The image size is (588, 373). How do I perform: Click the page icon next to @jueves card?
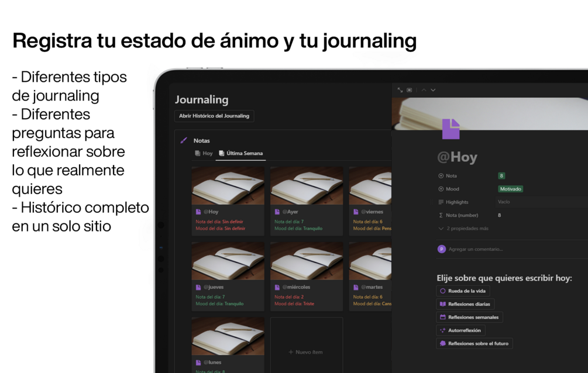(x=198, y=287)
